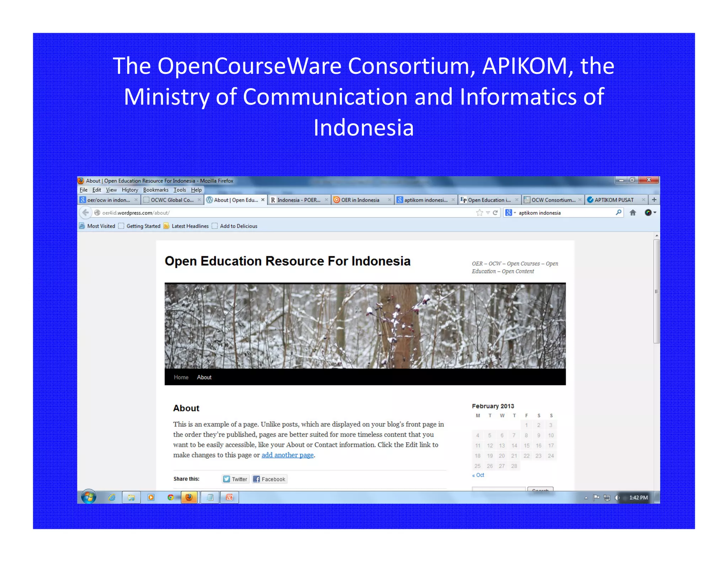The height and width of the screenshot is (562, 728).
Task: Select calendar day 14 in February 2013
Action: pos(514,445)
